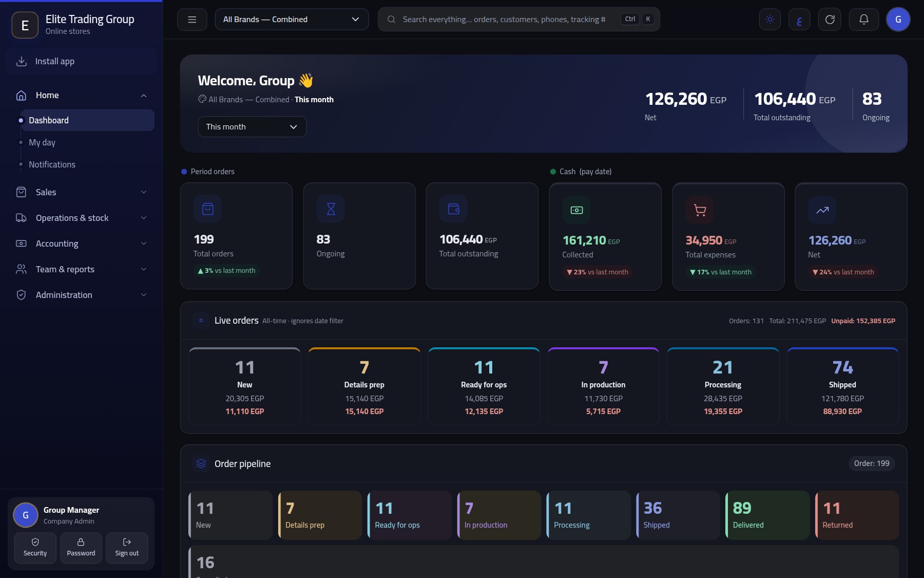
Task: Open notifications bell in top bar
Action: click(864, 20)
